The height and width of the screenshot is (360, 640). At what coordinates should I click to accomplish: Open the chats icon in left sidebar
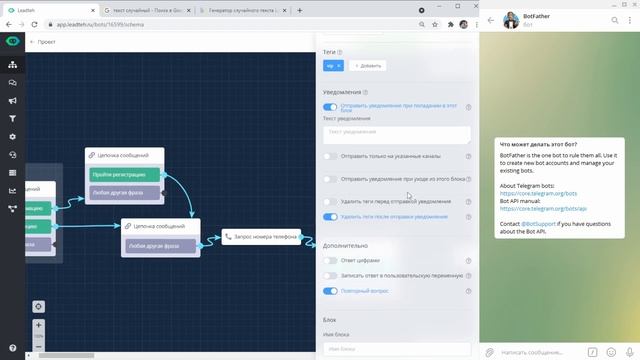tap(13, 83)
